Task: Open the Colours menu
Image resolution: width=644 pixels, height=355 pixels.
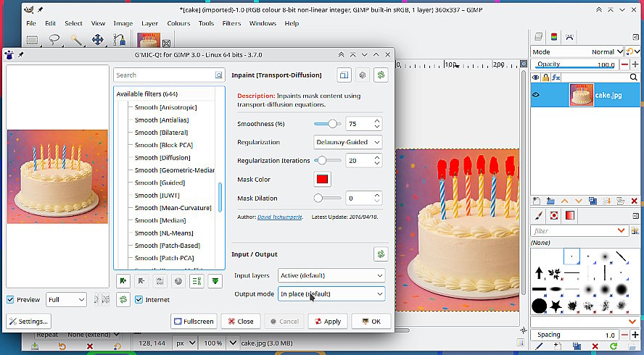Action: [178, 23]
